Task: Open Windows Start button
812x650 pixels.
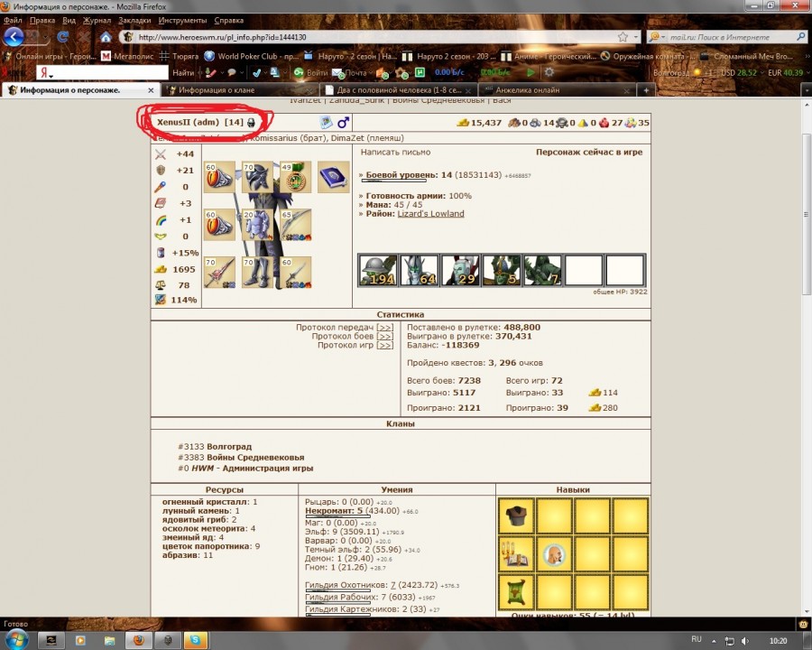Action: [x=16, y=640]
